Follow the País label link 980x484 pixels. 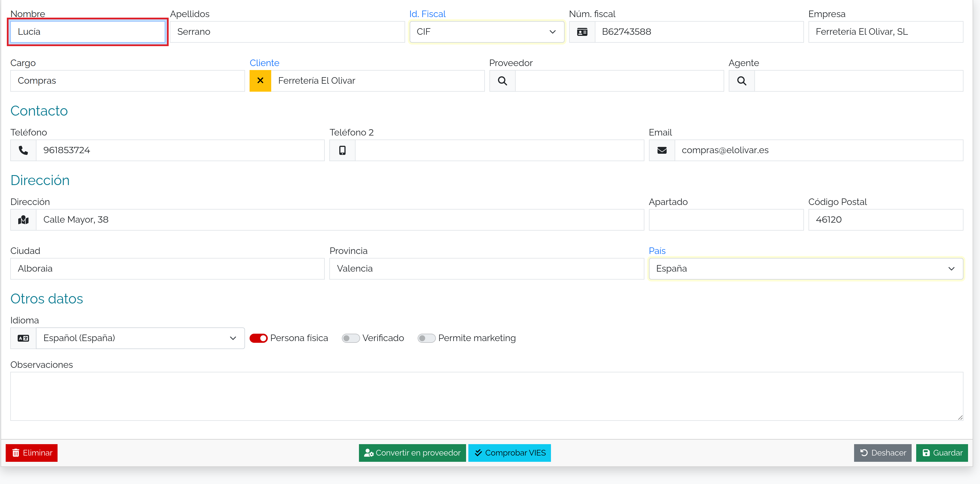point(657,251)
